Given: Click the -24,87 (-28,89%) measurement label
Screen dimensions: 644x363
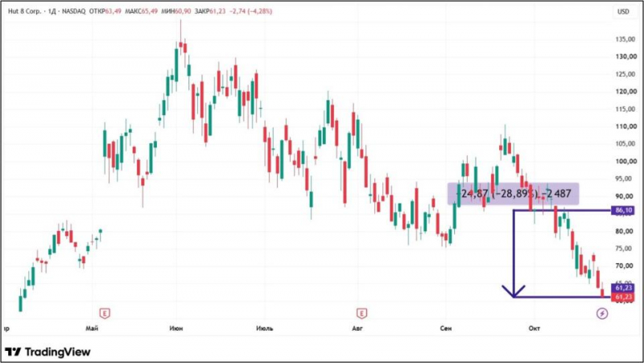Looking at the screenshot, I should (x=514, y=194).
